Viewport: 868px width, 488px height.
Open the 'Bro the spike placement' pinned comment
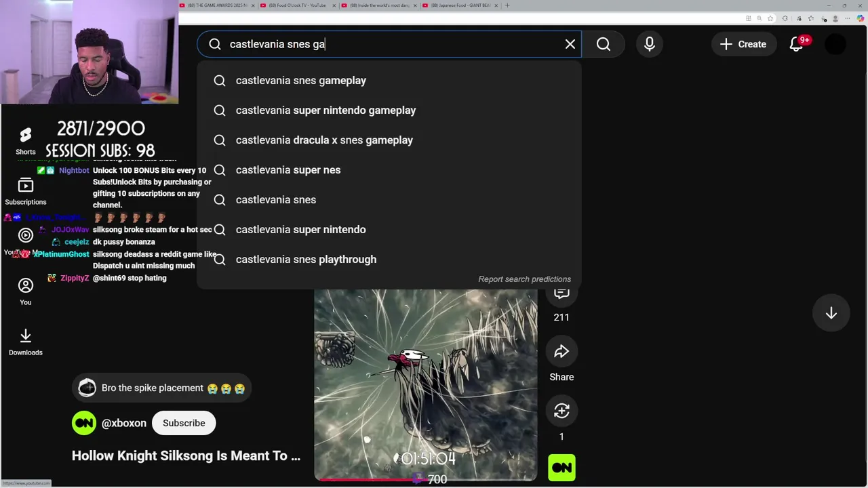point(161,388)
